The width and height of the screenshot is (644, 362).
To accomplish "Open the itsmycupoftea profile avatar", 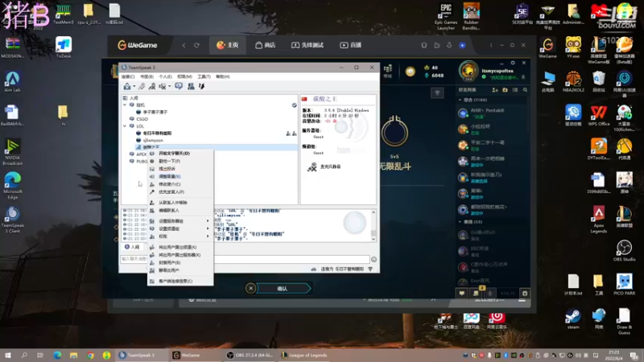I will 469,71.
